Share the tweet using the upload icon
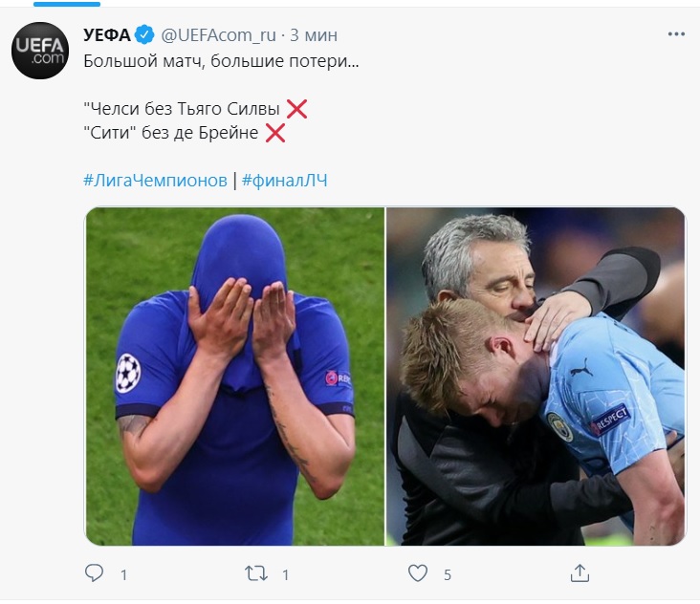Viewport: 700px width, 604px height. click(x=580, y=573)
